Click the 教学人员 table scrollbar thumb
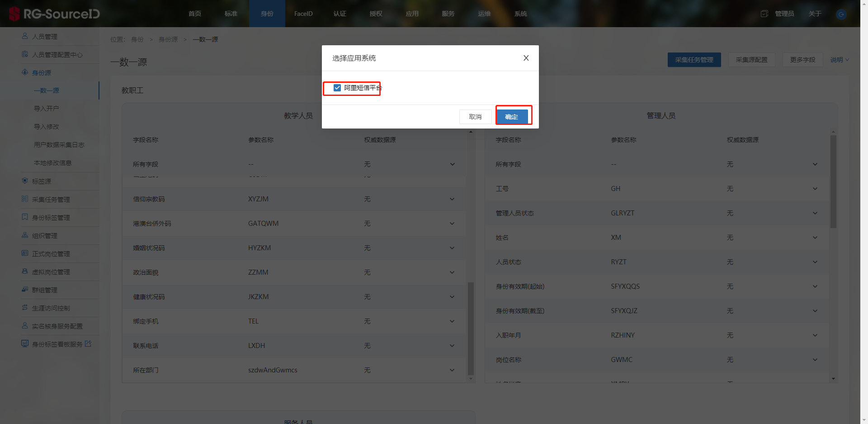 click(x=471, y=329)
